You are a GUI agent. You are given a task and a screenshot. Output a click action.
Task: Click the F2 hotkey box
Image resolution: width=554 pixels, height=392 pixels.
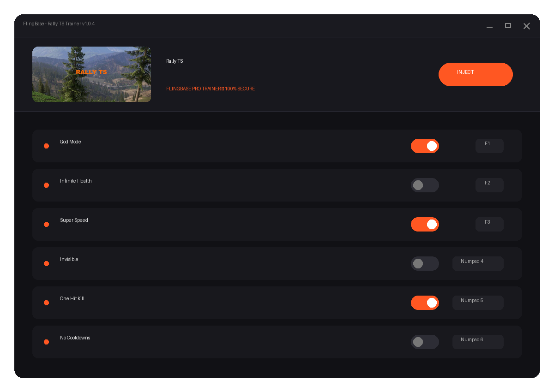[x=489, y=185]
